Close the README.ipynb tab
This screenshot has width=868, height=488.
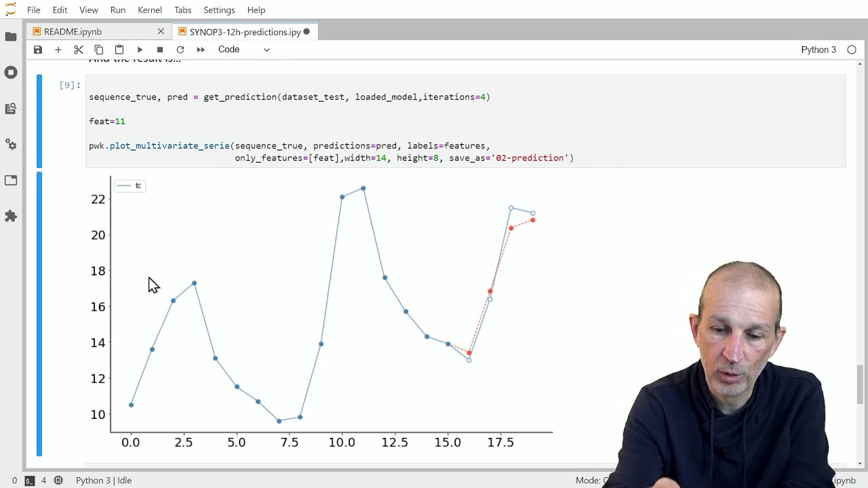pos(161,31)
